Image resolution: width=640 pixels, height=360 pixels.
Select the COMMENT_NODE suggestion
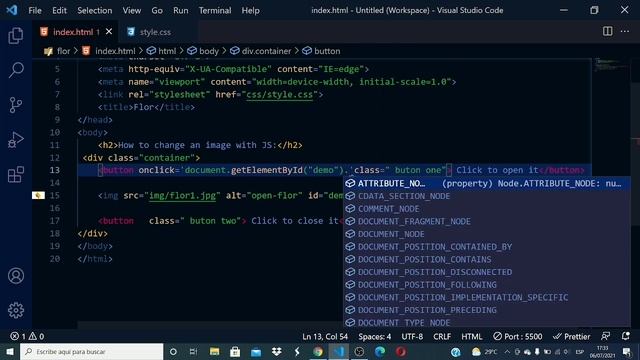[487, 209]
